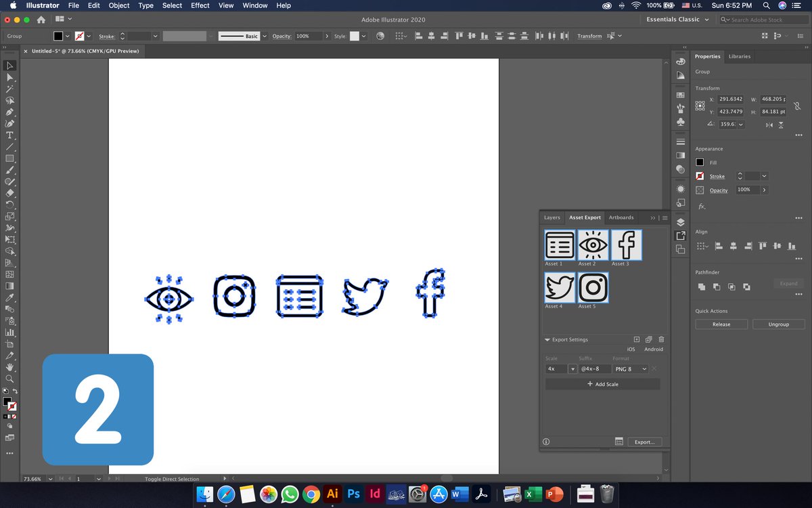
Task: Open the Object menu
Action: point(119,5)
